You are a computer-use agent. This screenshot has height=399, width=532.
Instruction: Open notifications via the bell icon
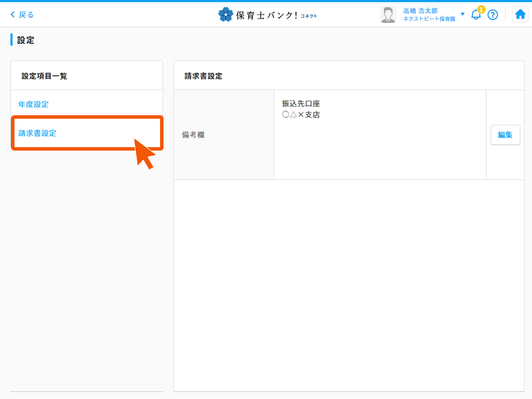point(476,14)
